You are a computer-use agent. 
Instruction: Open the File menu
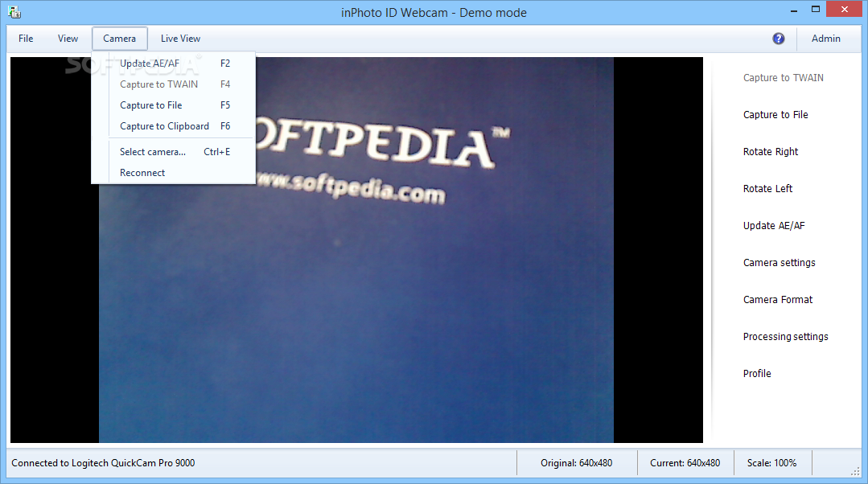click(x=26, y=38)
